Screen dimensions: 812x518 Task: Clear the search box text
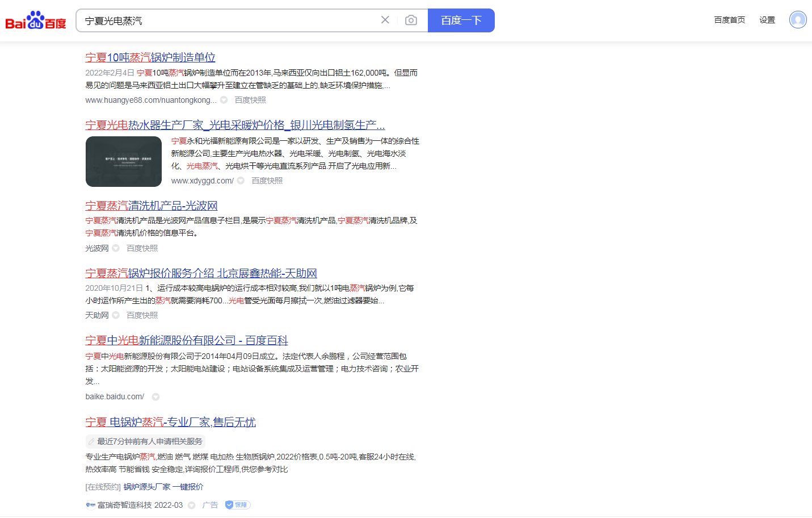click(385, 20)
